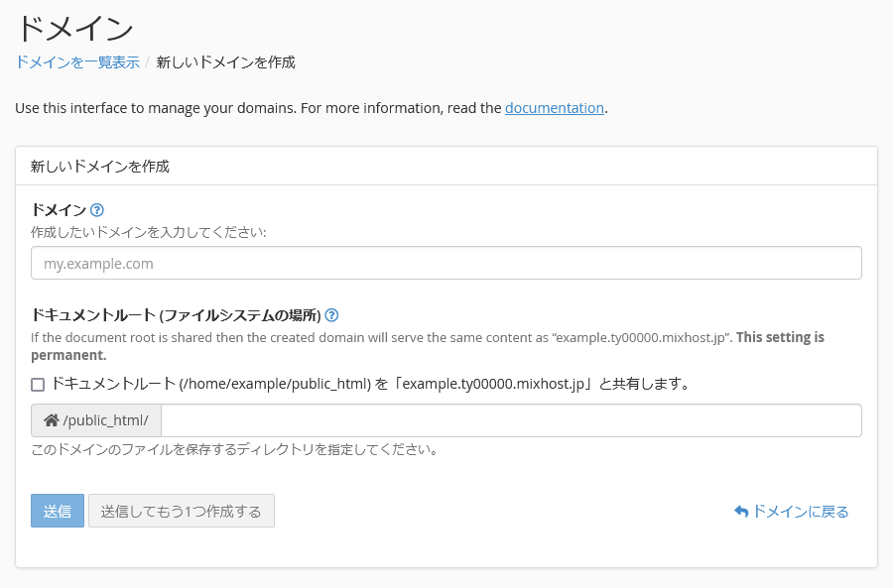Click the ドキュメントルート (ファイルシステムの場所) heading

pos(176,315)
